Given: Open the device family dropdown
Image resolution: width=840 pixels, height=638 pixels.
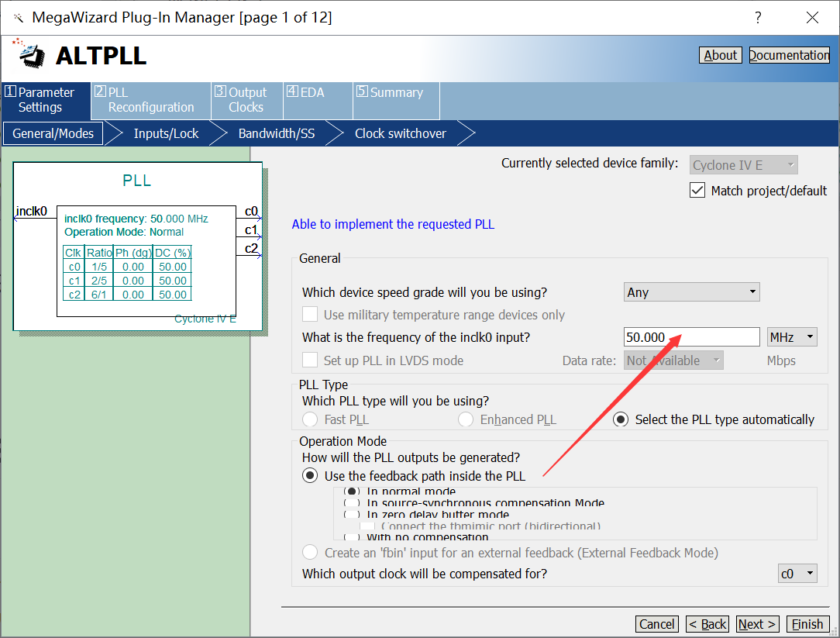Looking at the screenshot, I should [x=744, y=165].
